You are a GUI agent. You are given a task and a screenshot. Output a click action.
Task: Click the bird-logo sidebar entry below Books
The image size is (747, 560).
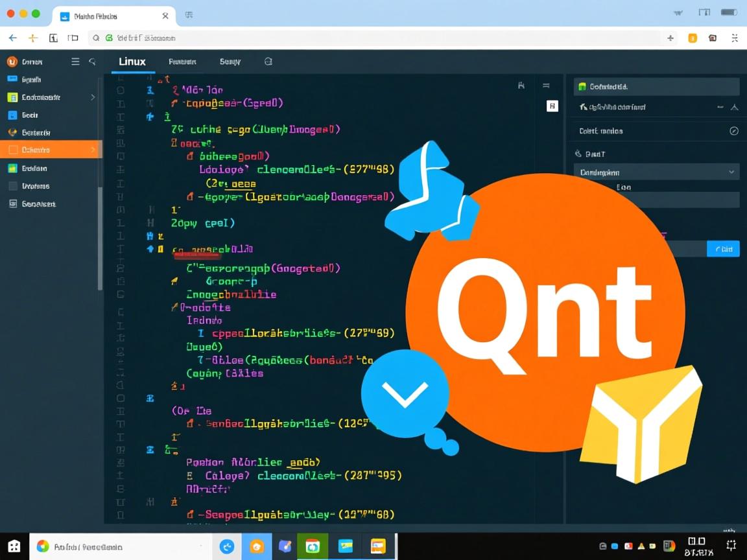tap(13, 132)
